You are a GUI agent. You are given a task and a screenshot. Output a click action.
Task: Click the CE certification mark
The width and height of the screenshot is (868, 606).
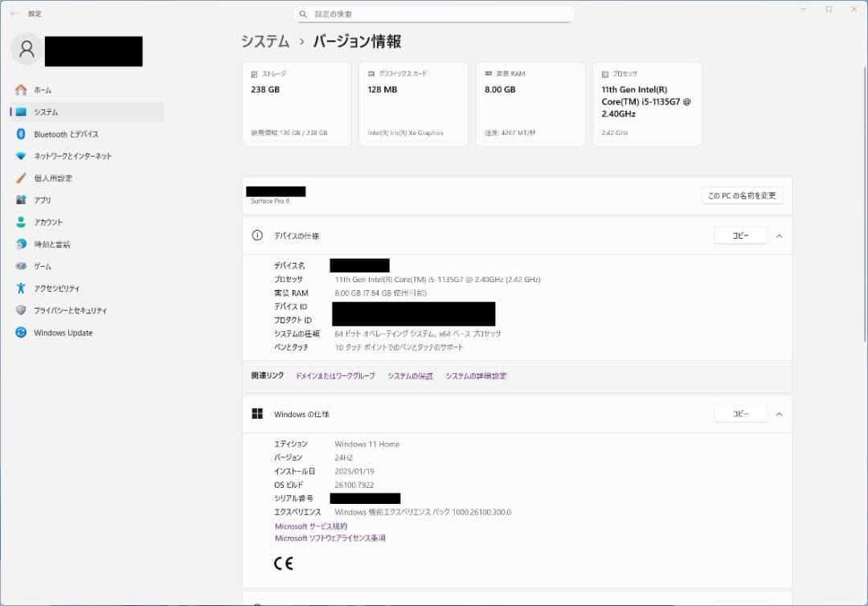coord(284,563)
